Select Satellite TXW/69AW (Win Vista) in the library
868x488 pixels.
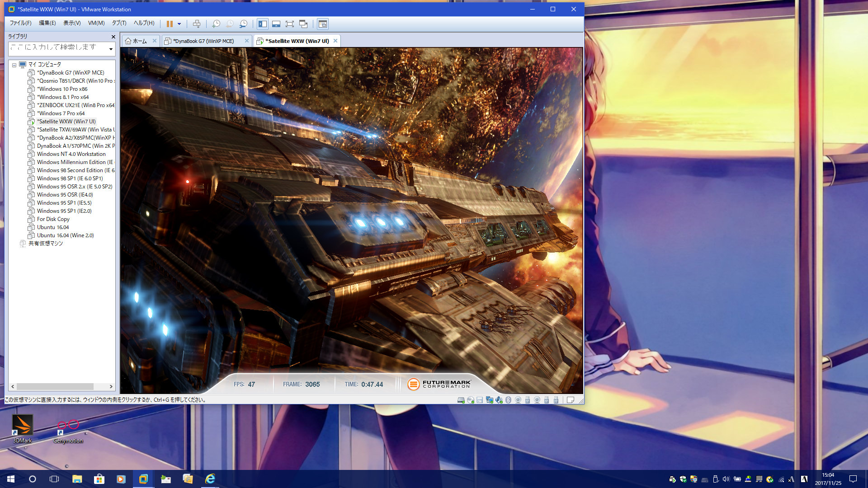point(71,130)
